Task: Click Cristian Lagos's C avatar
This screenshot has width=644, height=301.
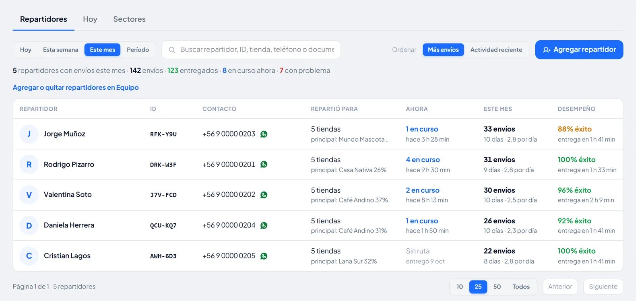Action: pos(29,256)
